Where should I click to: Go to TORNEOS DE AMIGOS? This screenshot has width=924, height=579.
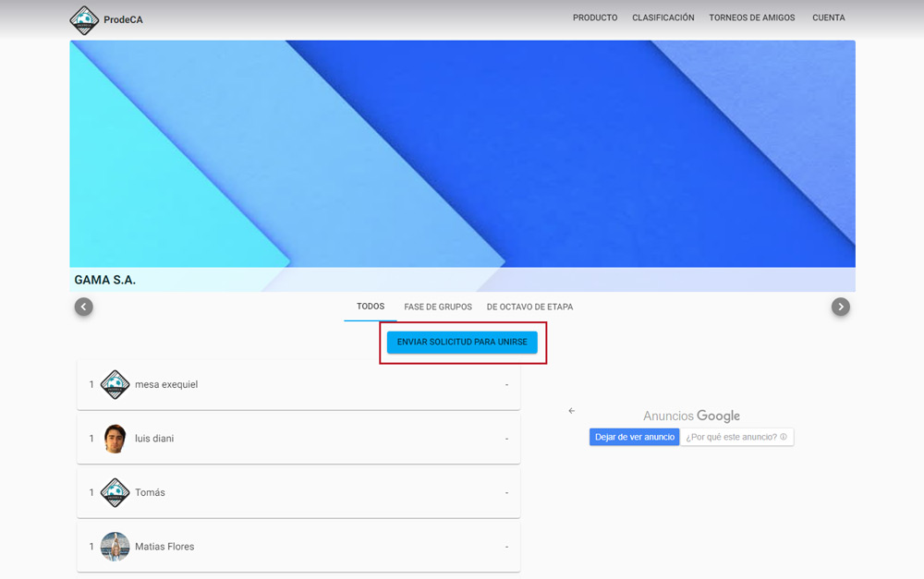click(x=751, y=18)
